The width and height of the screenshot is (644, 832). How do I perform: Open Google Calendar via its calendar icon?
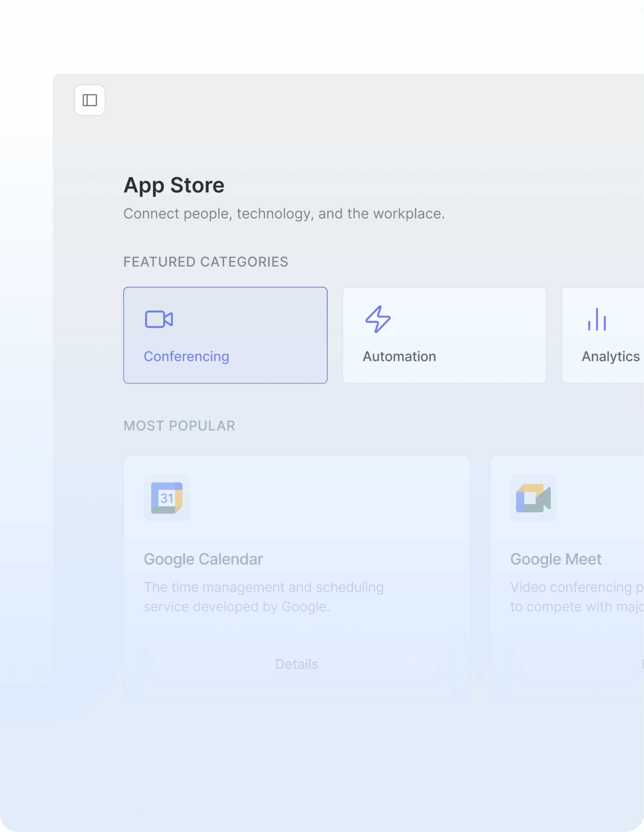point(167,498)
